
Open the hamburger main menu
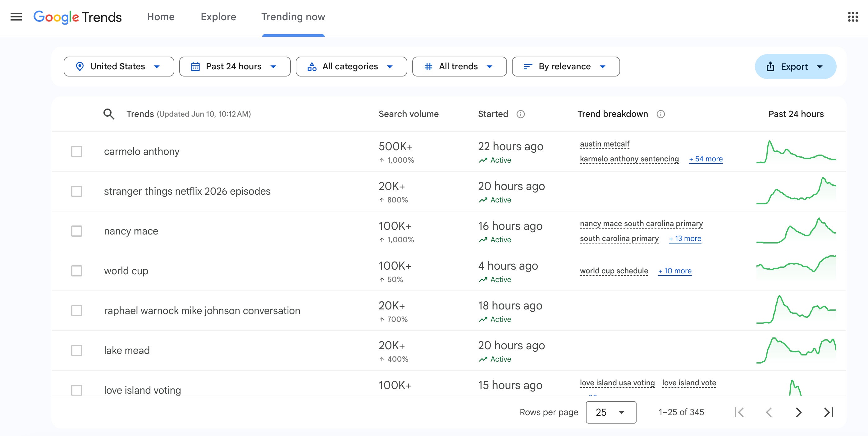coord(16,17)
